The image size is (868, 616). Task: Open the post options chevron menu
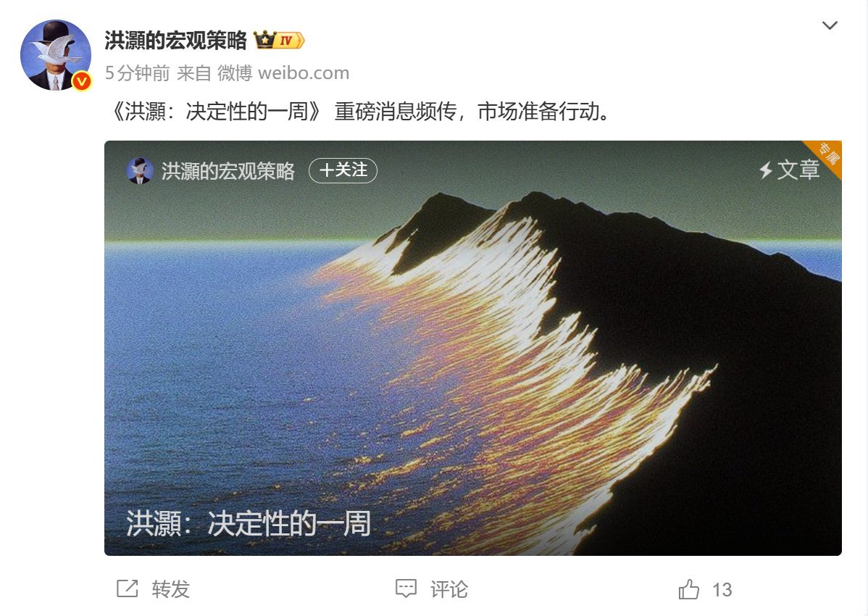[x=830, y=25]
